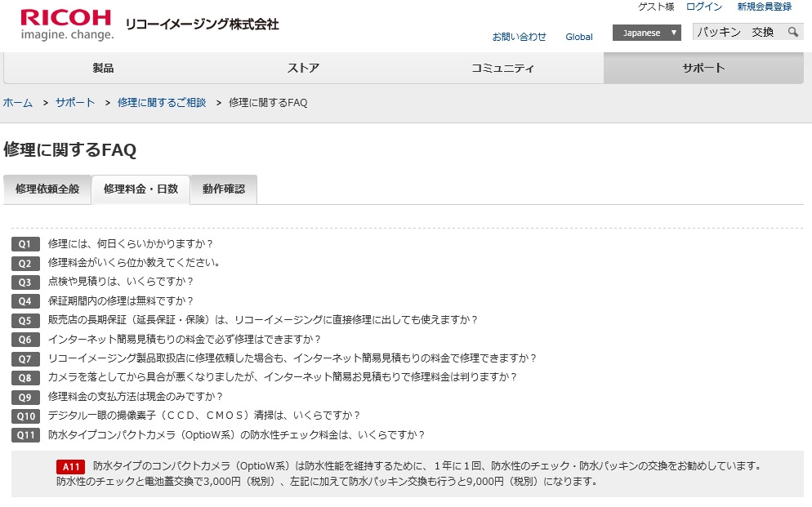Viewport: 812px width, 507px height.
Task: Go to ホーム in the breadcrumb
Action: (x=18, y=102)
